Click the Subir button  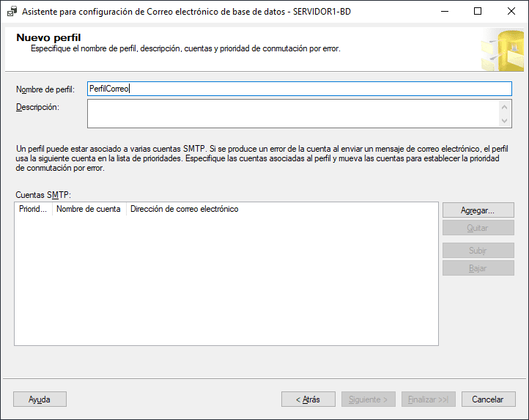pyautogui.click(x=478, y=251)
